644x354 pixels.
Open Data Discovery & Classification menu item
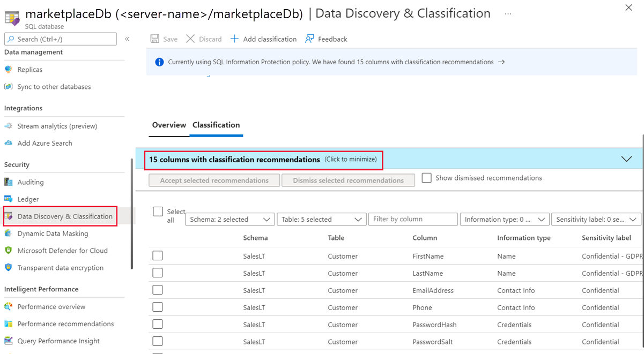(65, 216)
